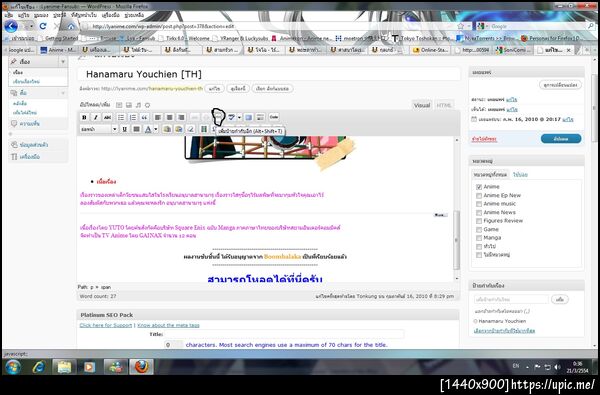The image size is (600, 395).
Task: Collapse the posts sidebar menu arrow
Action: point(63,62)
